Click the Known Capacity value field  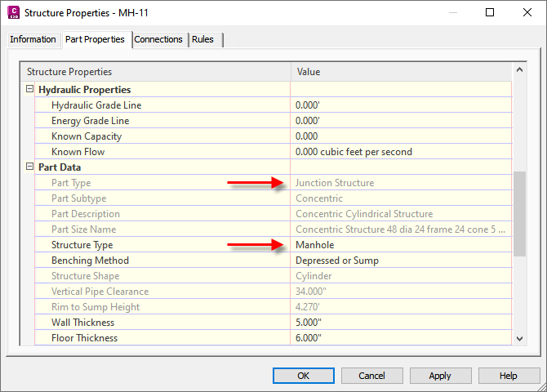400,136
